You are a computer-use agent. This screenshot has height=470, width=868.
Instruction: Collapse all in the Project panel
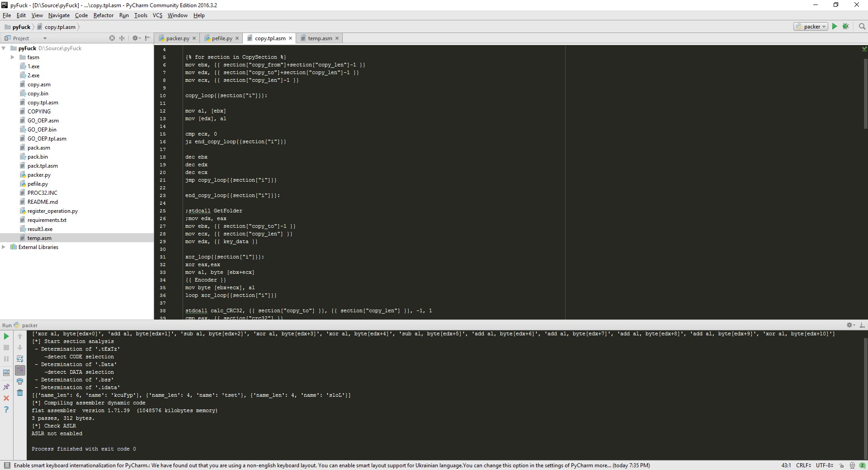(x=122, y=38)
